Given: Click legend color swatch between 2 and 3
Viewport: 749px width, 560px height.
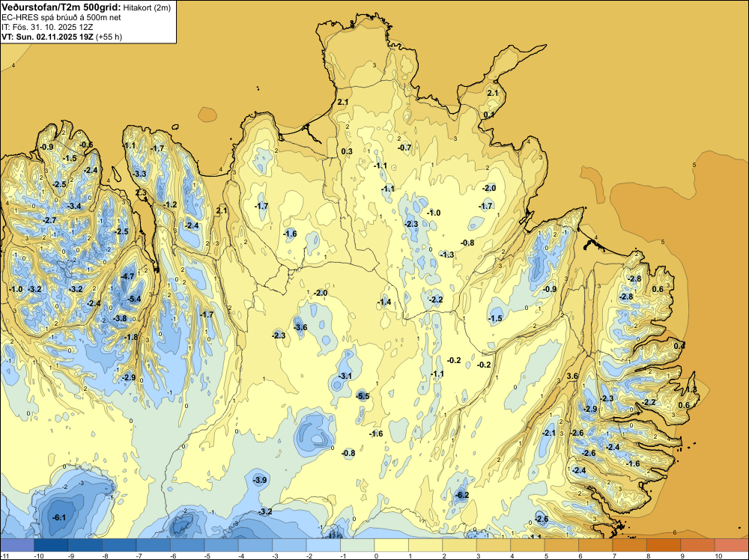Looking at the screenshot, I should coord(459,545).
